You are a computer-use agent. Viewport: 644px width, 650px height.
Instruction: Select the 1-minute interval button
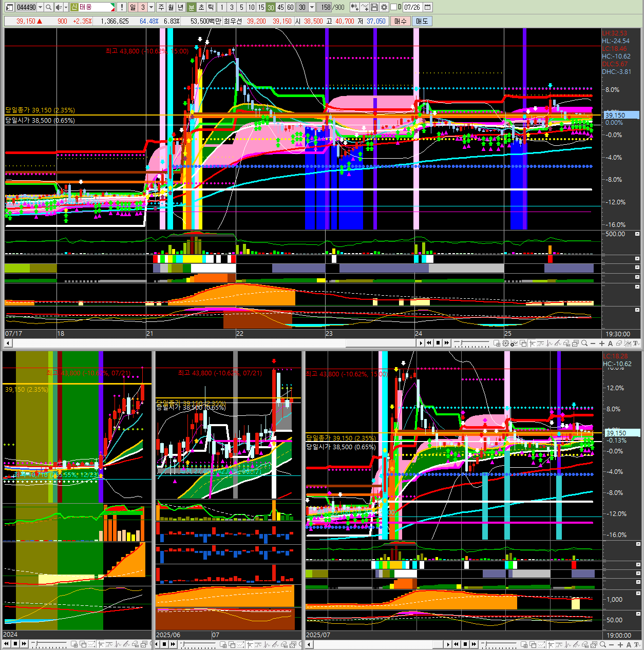pos(223,7)
